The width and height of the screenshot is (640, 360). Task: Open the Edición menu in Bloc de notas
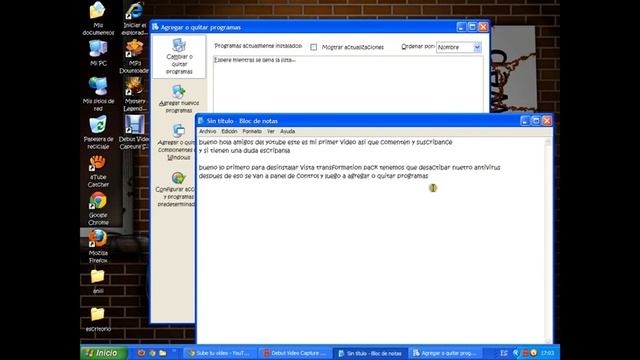(229, 131)
